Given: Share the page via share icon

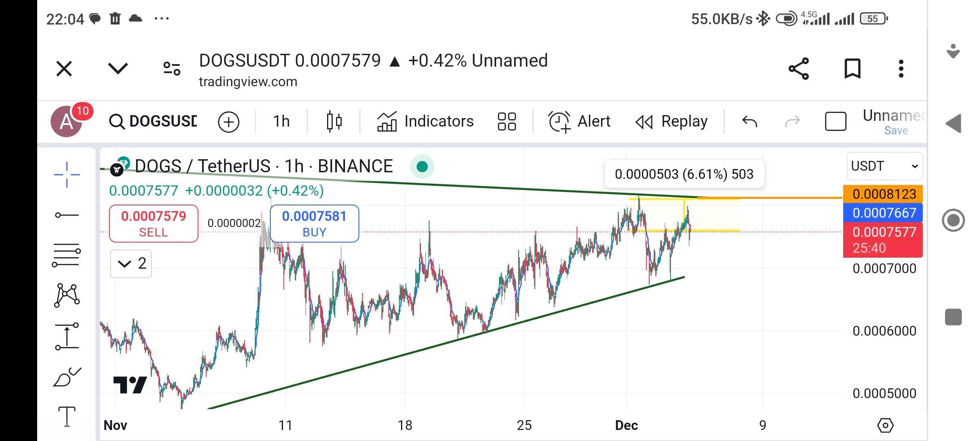Looking at the screenshot, I should 799,69.
